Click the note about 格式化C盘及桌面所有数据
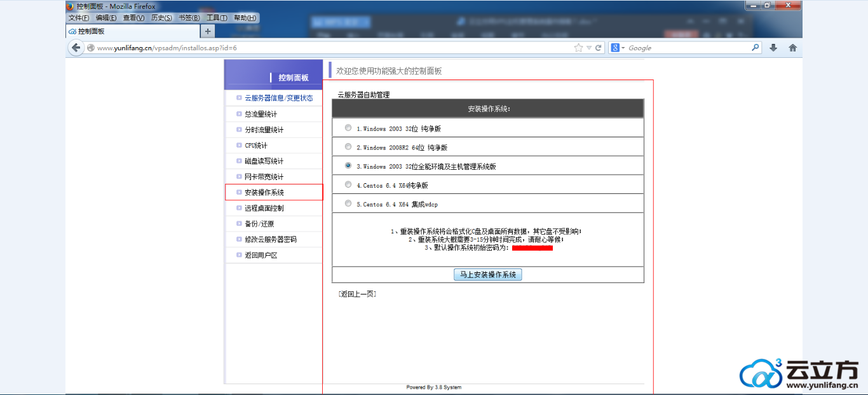Image resolution: width=868 pixels, height=395 pixels. [x=486, y=232]
